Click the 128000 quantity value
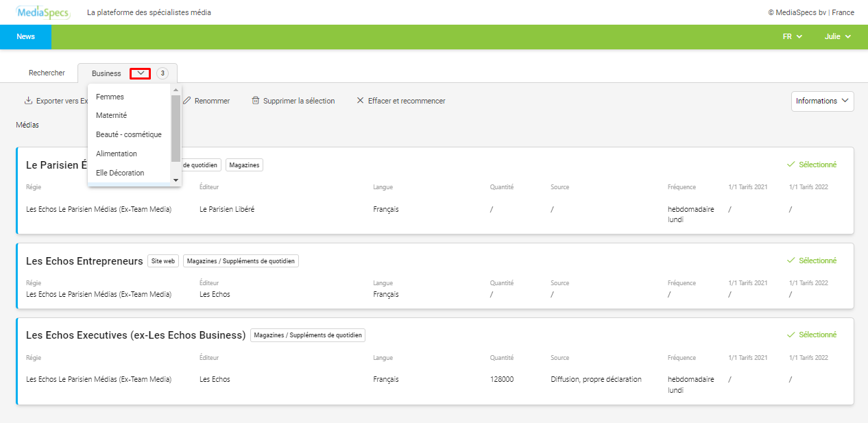The width and height of the screenshot is (868, 423). point(502,379)
